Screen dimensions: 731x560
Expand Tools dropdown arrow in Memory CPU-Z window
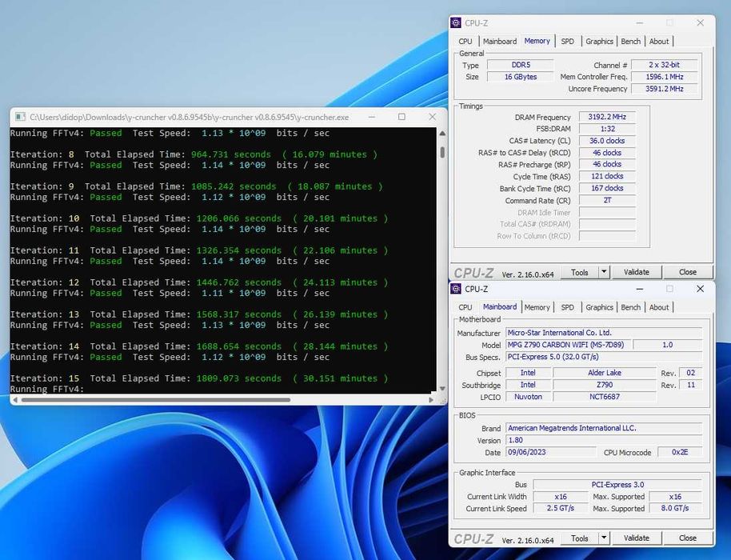pyautogui.click(x=604, y=272)
